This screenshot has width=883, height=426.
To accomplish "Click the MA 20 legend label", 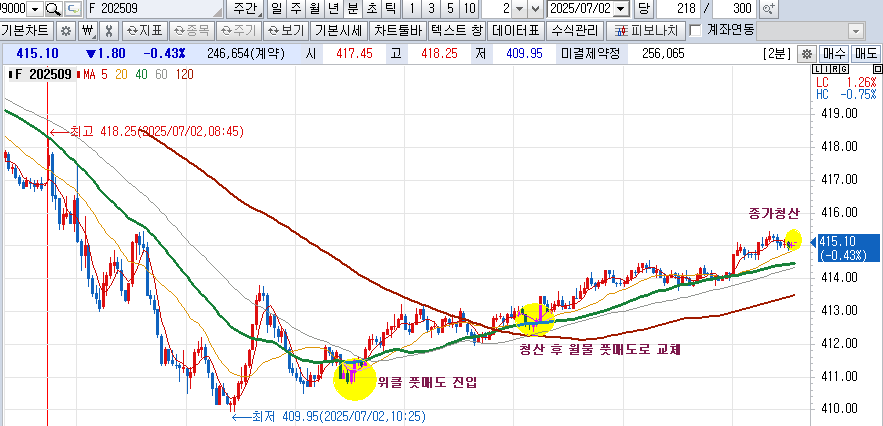I will coord(122,74).
